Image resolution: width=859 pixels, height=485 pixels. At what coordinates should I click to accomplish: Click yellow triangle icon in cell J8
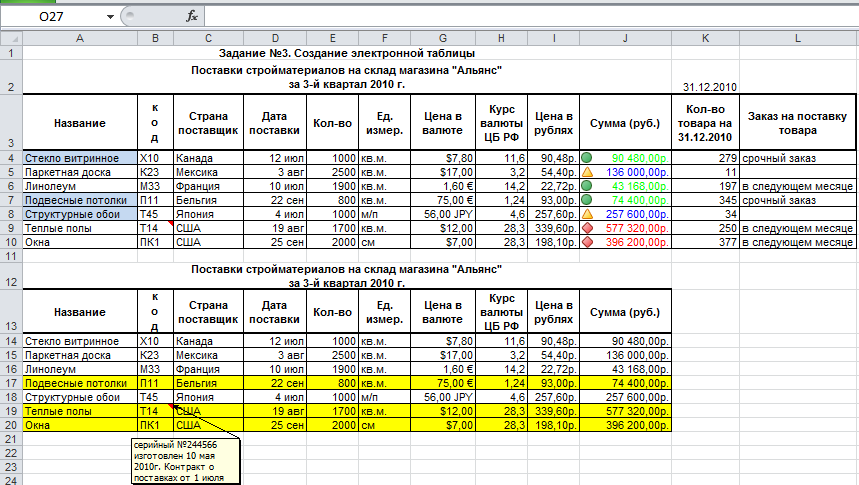click(588, 213)
